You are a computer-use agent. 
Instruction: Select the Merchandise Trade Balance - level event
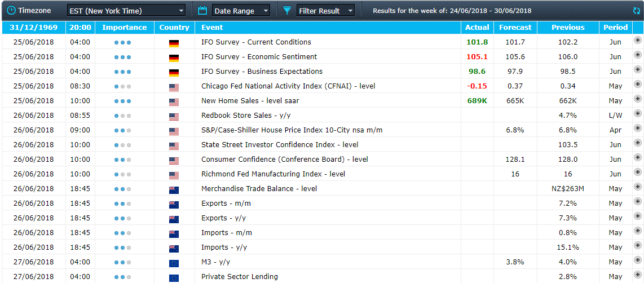259,188
